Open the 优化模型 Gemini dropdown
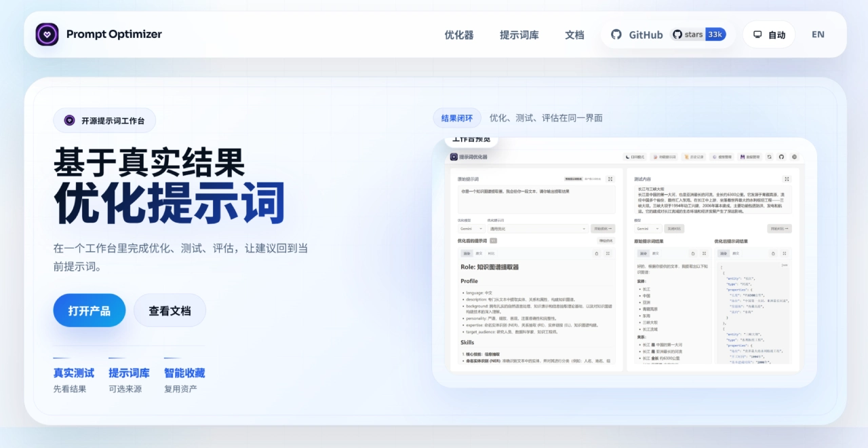The width and height of the screenshot is (868, 448). coord(471,229)
